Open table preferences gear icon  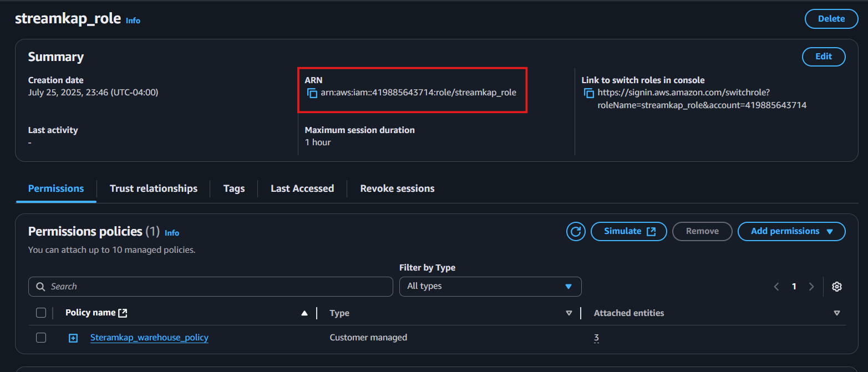(837, 287)
